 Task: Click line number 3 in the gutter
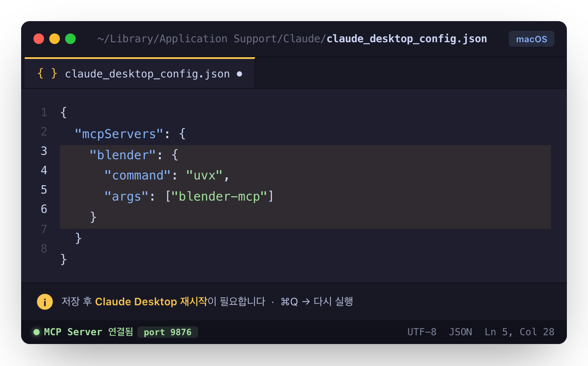tap(44, 151)
